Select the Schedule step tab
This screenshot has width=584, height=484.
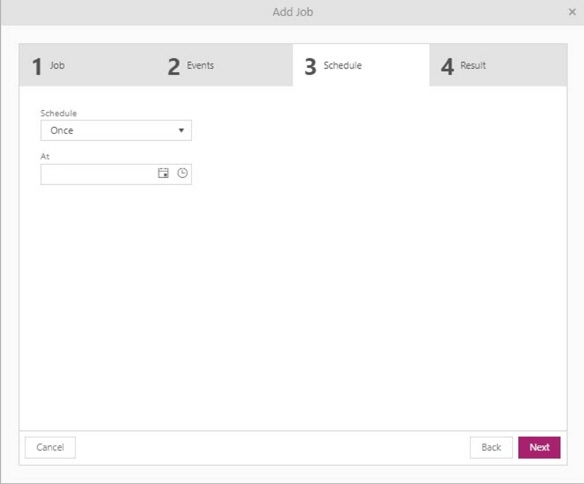[x=361, y=65]
